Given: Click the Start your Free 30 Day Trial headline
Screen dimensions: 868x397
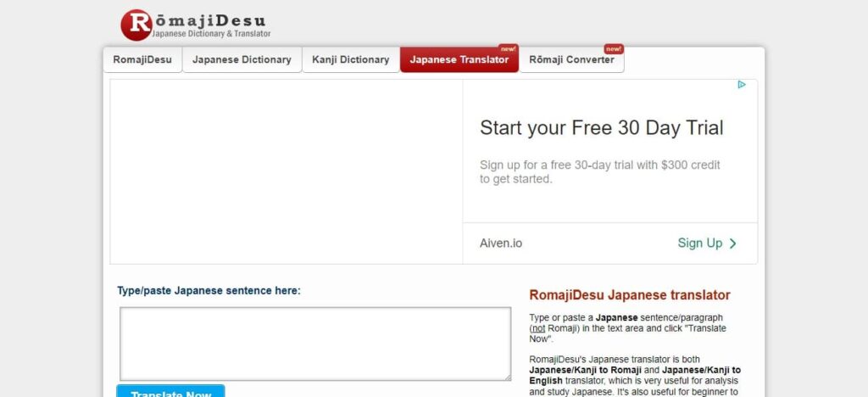Looking at the screenshot, I should tap(601, 128).
